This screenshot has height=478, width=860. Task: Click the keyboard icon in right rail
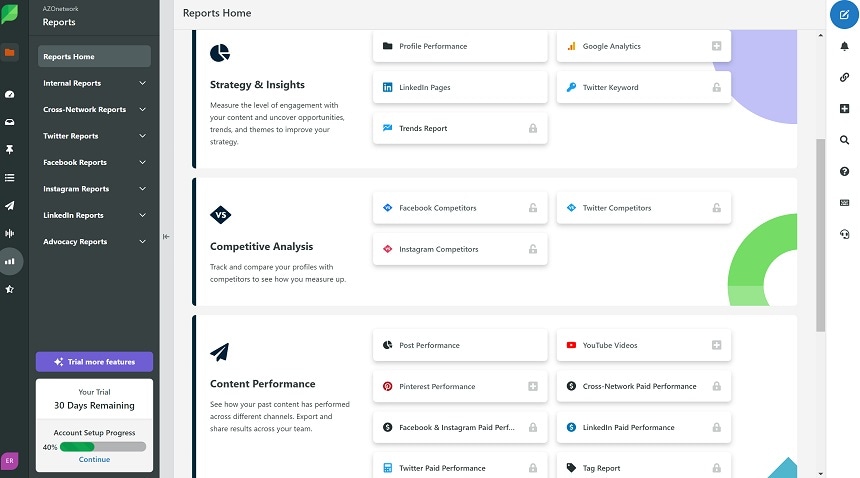[844, 203]
